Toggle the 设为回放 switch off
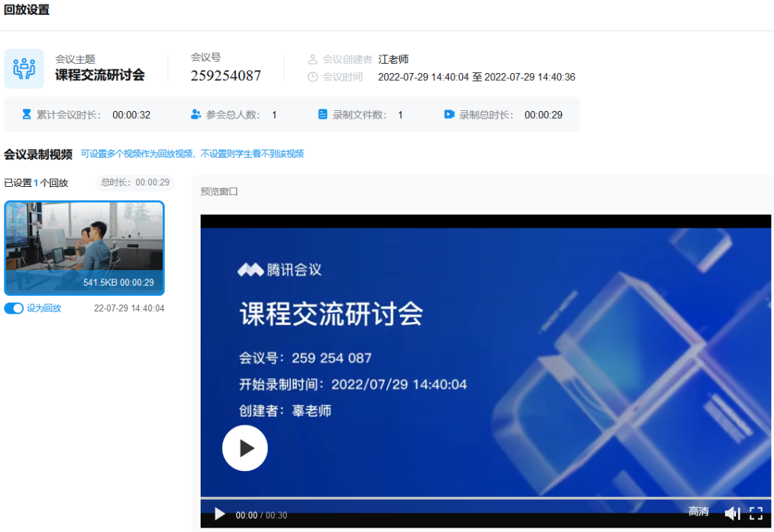Image resolution: width=774 pixels, height=532 pixels. click(x=14, y=308)
